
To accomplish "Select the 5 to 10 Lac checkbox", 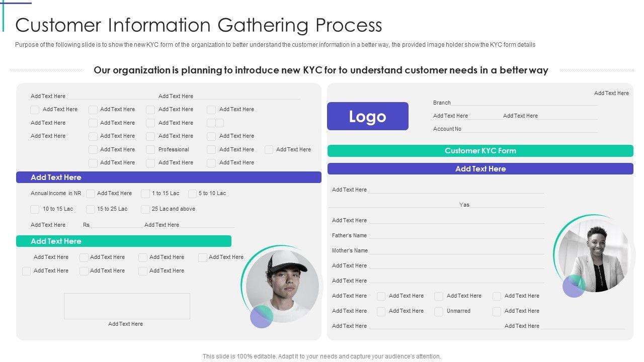I will click(192, 194).
